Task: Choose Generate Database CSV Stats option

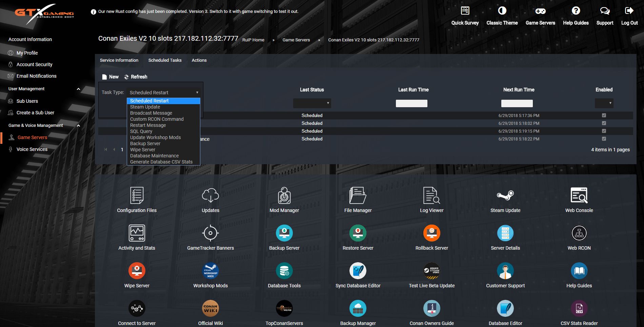Action: [163, 162]
